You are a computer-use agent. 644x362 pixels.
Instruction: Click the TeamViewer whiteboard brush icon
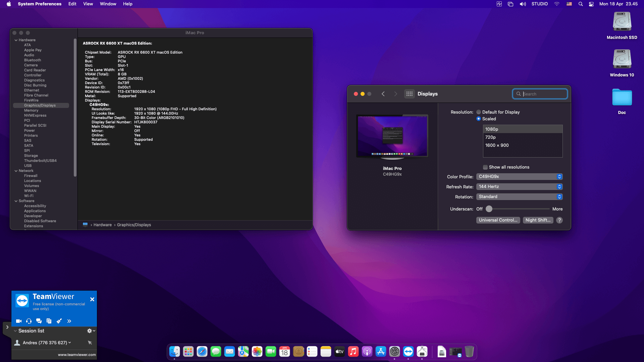(x=59, y=321)
